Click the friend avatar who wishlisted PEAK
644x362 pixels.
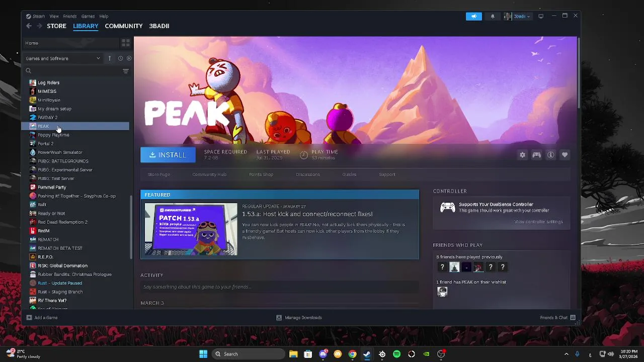click(x=442, y=292)
